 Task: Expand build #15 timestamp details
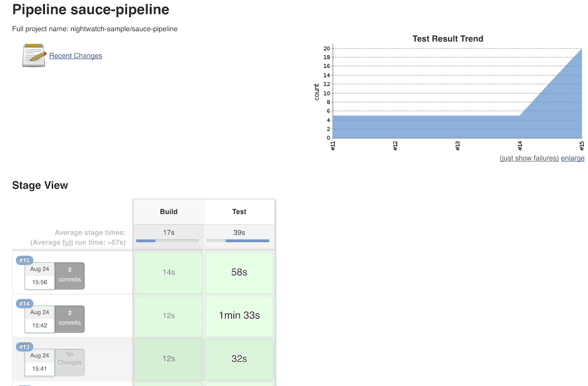[41, 276]
